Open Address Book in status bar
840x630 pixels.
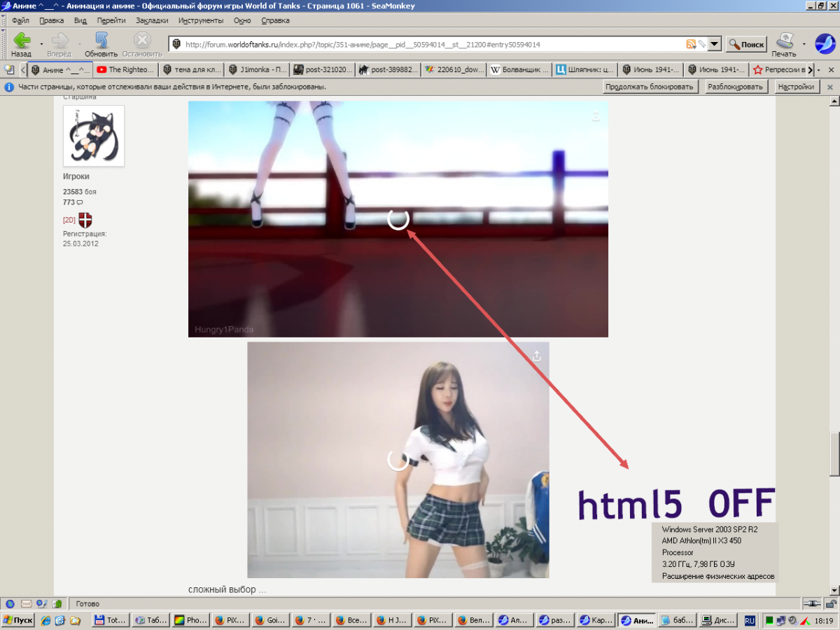click(57, 603)
